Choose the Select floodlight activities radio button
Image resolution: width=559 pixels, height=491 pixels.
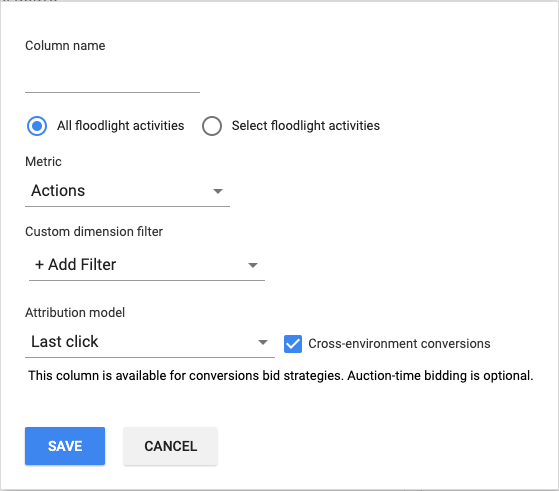212,126
